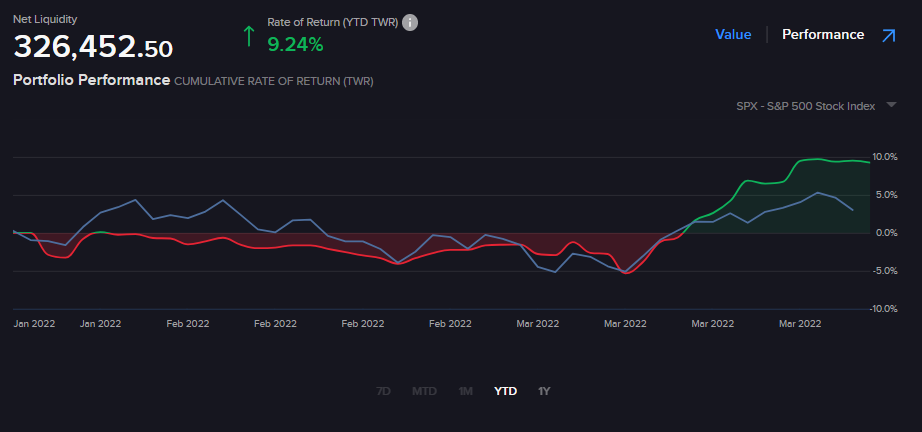
Task: Click the 0.0% baseline axis label
Action: tap(885, 233)
